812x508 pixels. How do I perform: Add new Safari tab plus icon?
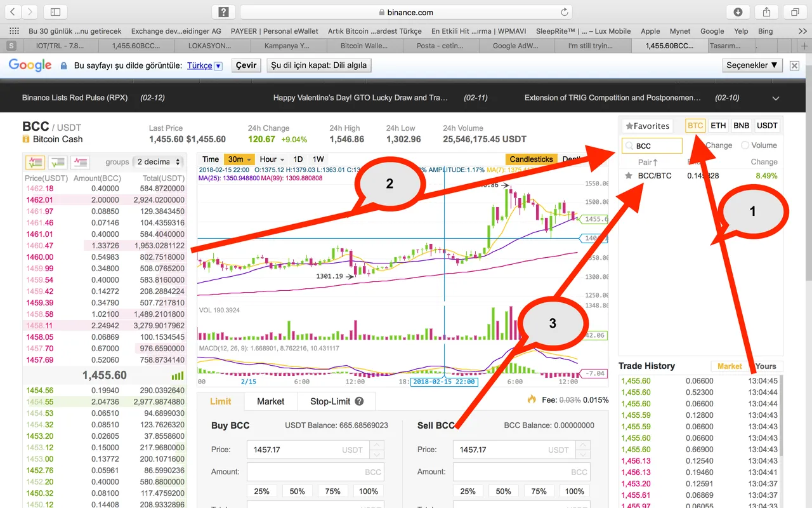click(x=805, y=46)
